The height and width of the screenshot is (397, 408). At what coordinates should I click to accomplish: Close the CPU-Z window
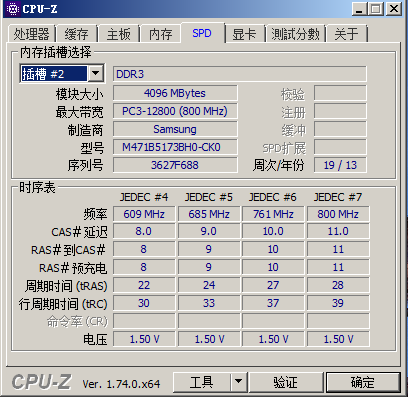pos(394,9)
